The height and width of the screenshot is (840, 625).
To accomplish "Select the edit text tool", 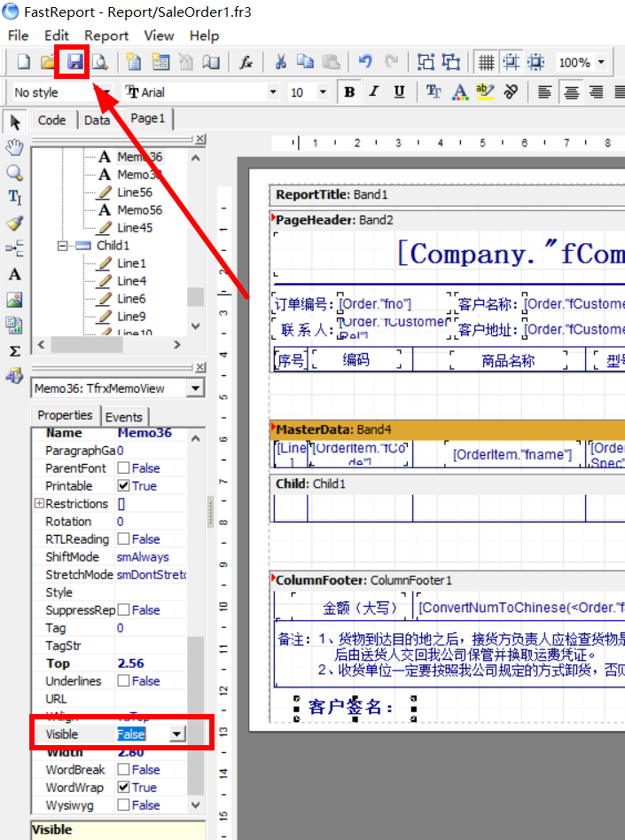I will pyautogui.click(x=14, y=197).
